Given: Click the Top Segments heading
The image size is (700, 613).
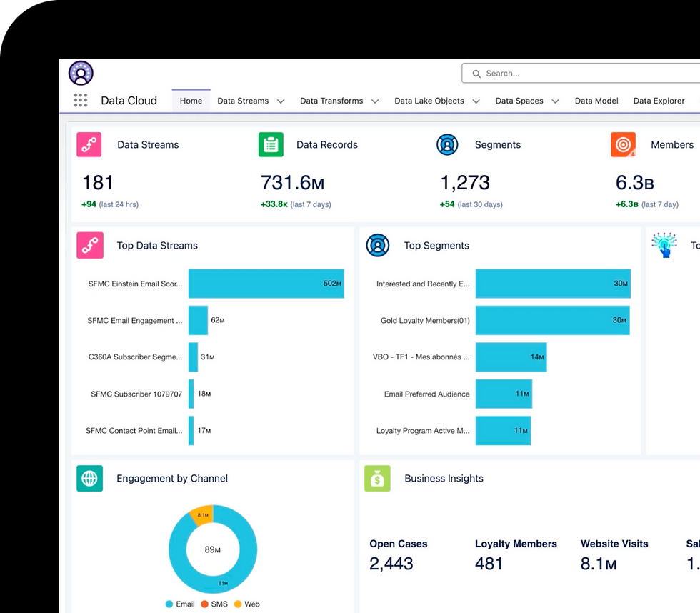Looking at the screenshot, I should pyautogui.click(x=436, y=246).
